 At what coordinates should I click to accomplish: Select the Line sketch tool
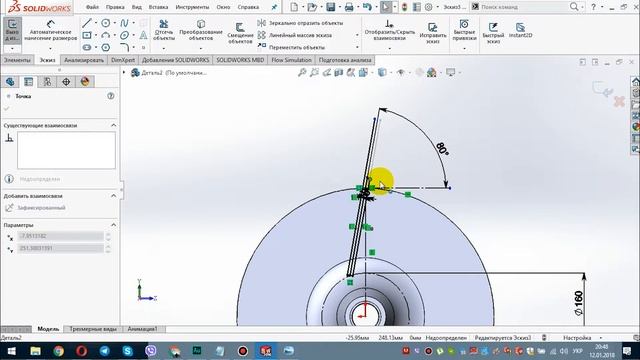coord(87,23)
